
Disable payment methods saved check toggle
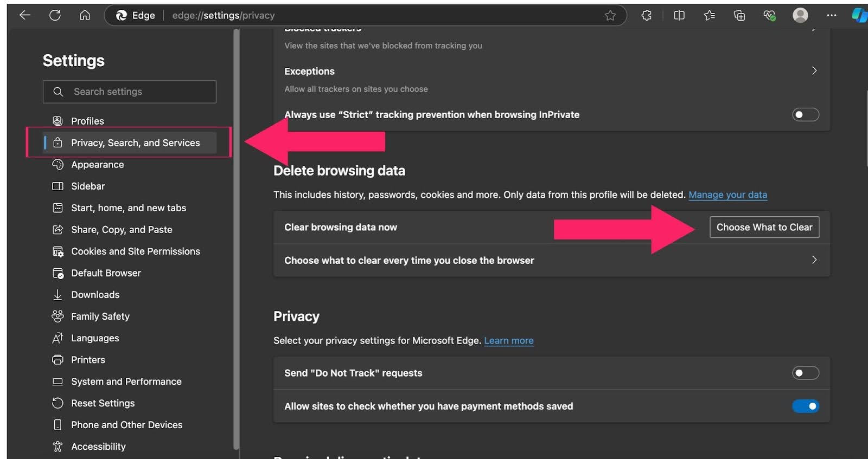pos(805,406)
